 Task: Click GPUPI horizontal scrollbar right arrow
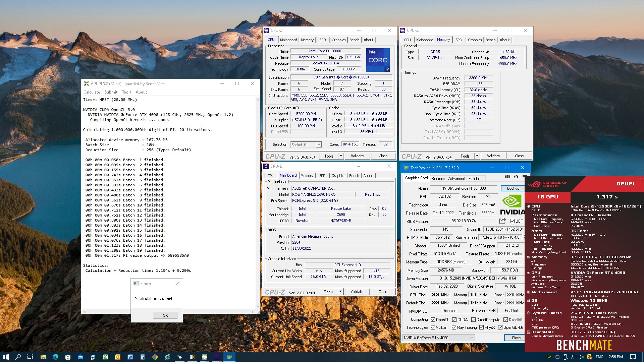pos(253,312)
